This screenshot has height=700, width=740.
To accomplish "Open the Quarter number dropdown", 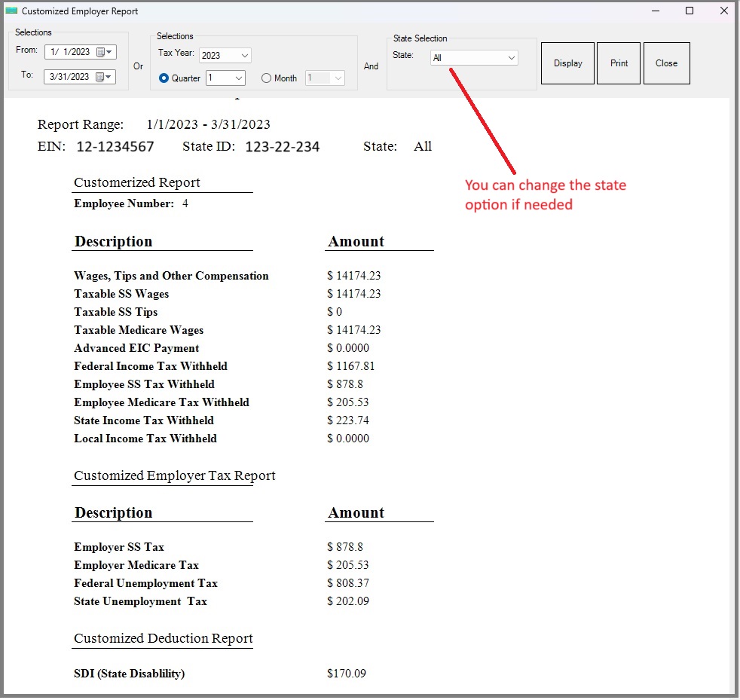I will (x=238, y=78).
